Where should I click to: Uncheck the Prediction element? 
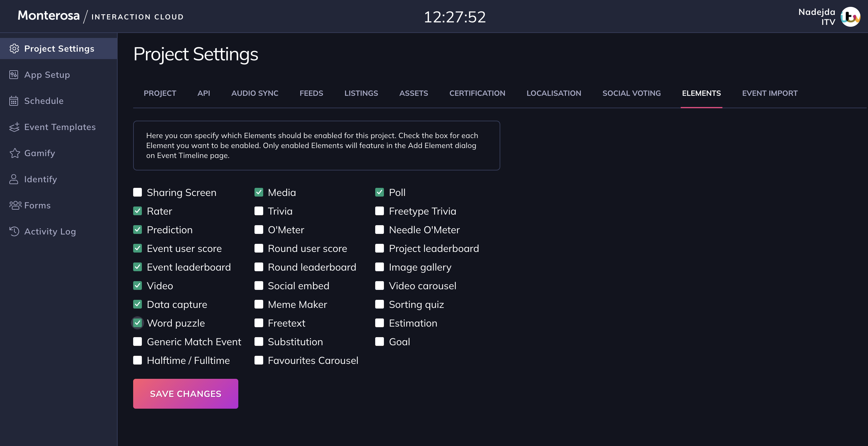point(138,230)
